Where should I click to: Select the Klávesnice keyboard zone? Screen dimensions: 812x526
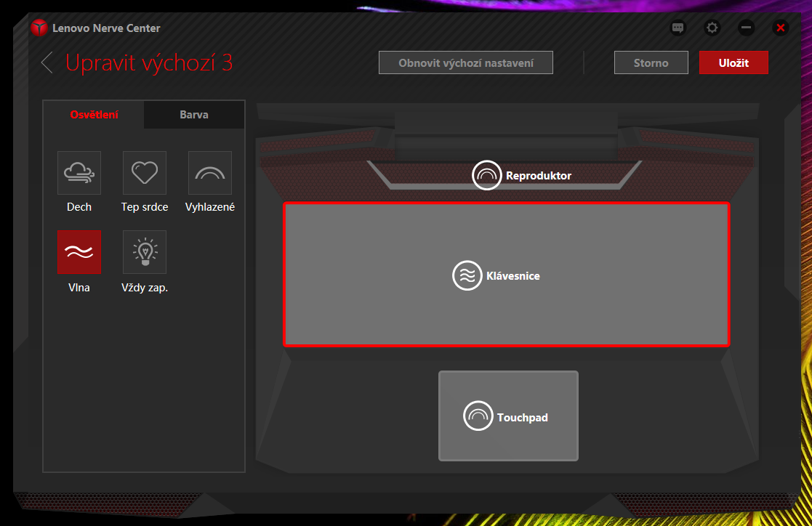pos(506,275)
